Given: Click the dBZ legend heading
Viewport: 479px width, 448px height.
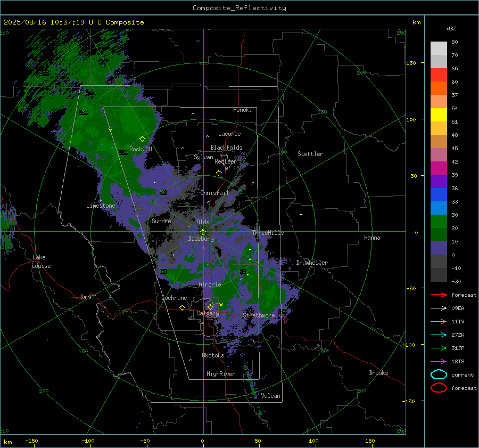Looking at the screenshot, I should [451, 28].
